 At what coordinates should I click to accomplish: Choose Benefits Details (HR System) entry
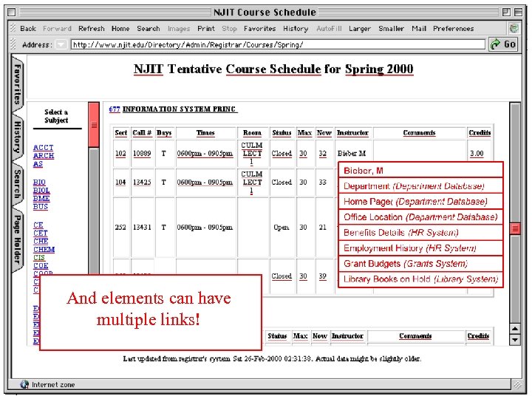pos(420,233)
